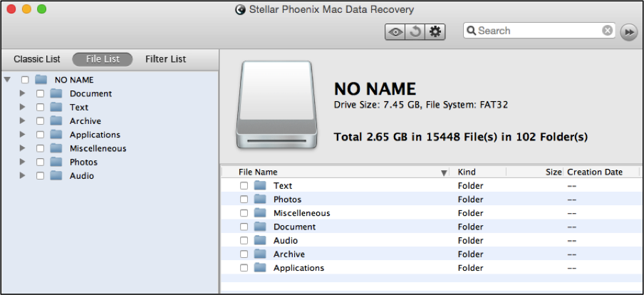
Task: Click the large NO NAME drive image
Action: click(277, 104)
